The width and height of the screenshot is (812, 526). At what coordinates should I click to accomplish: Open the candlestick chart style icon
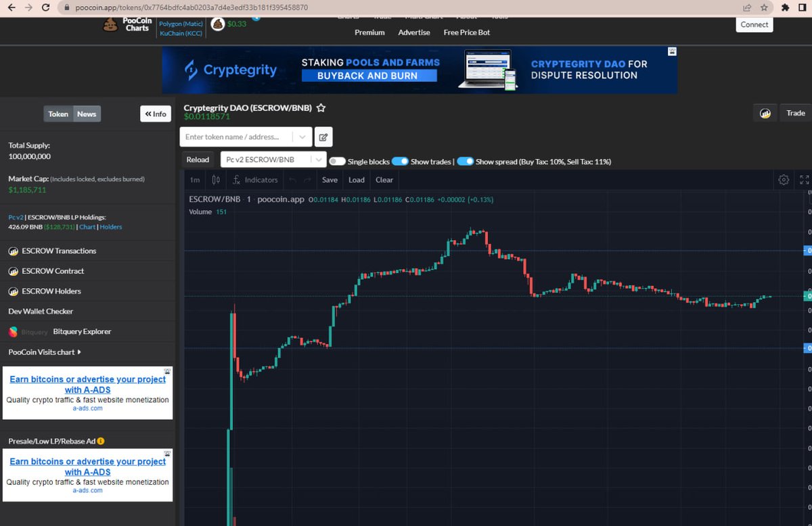coord(216,180)
